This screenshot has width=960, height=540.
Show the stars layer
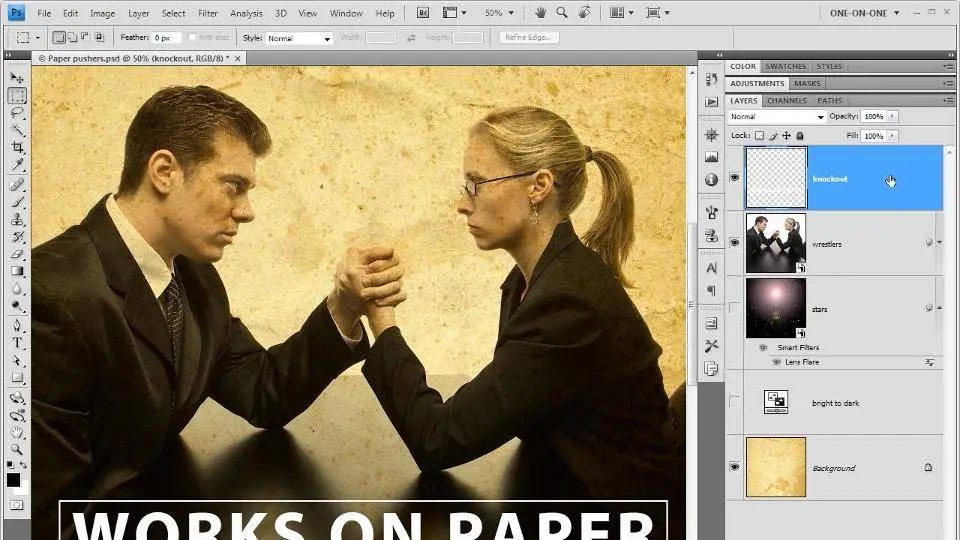point(735,308)
